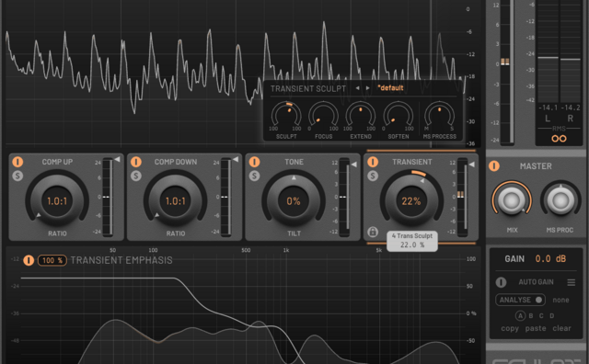This screenshot has width=589, height=364.
Task: Toggle the COMP UP power button
Action: coord(17,162)
